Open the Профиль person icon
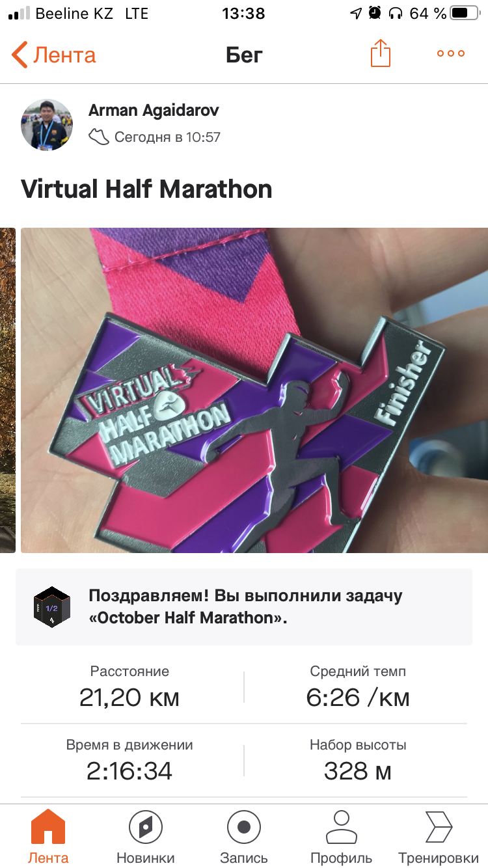Screen dimensions: 488x868 pyautogui.click(x=342, y=827)
